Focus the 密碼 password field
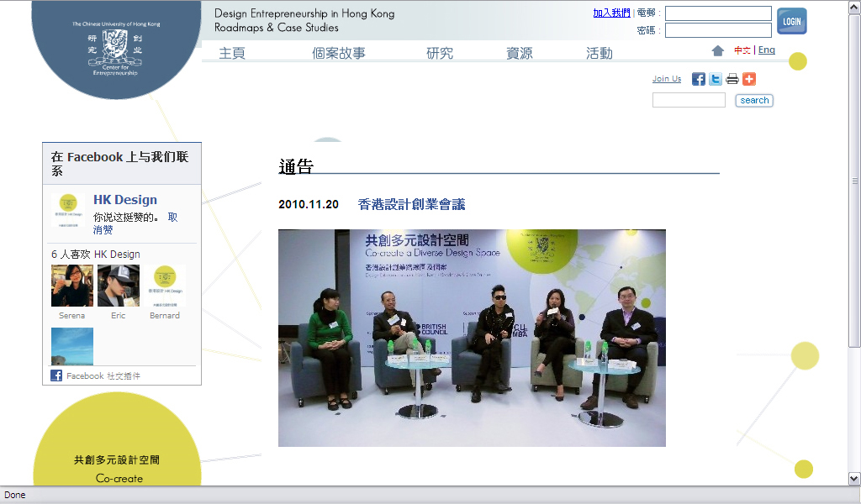Screen dimensions: 861x504 tap(718, 30)
